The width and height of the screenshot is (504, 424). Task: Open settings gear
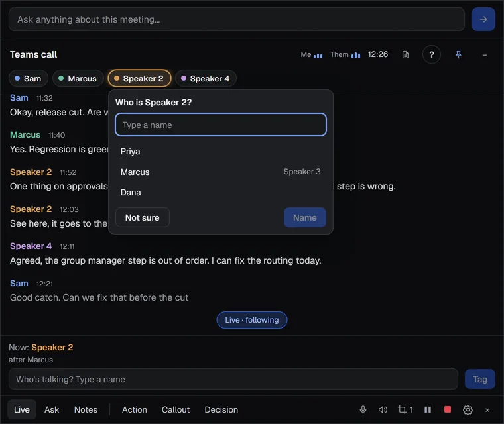click(x=468, y=410)
